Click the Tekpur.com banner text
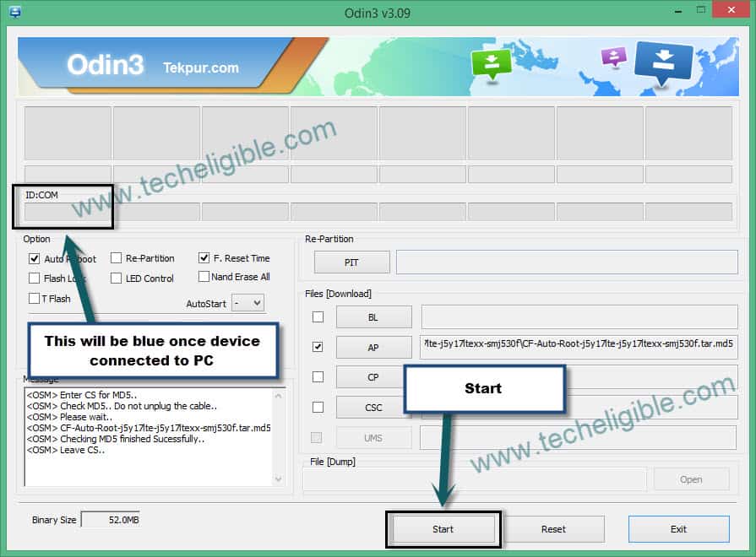This screenshot has height=557, width=756. (x=201, y=68)
